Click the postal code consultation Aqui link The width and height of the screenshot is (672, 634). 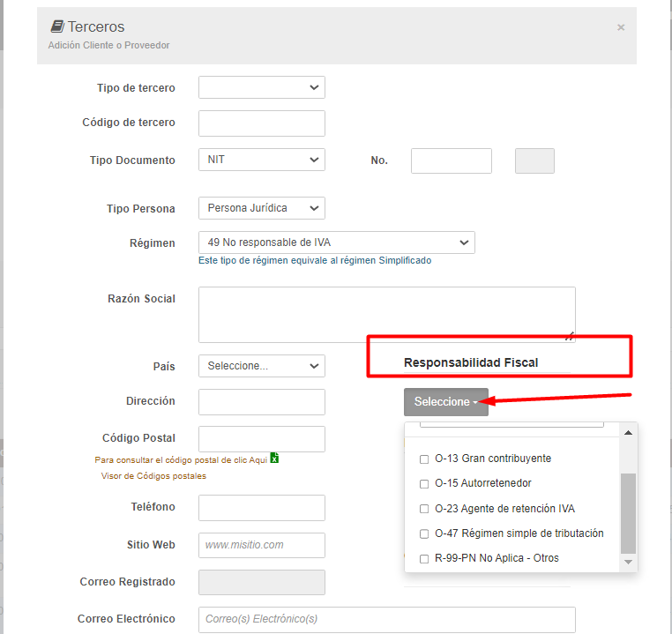(258, 459)
